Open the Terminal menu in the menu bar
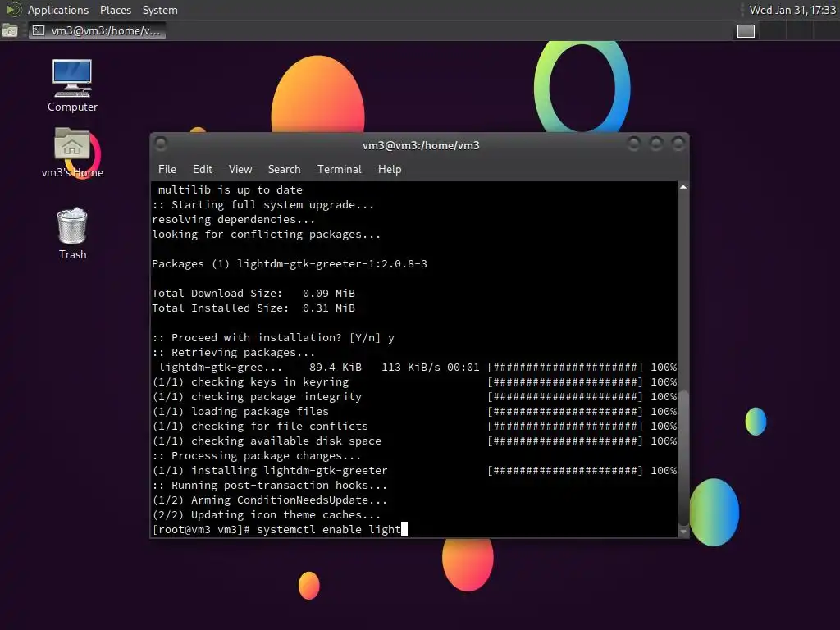The width and height of the screenshot is (840, 630). [x=339, y=169]
